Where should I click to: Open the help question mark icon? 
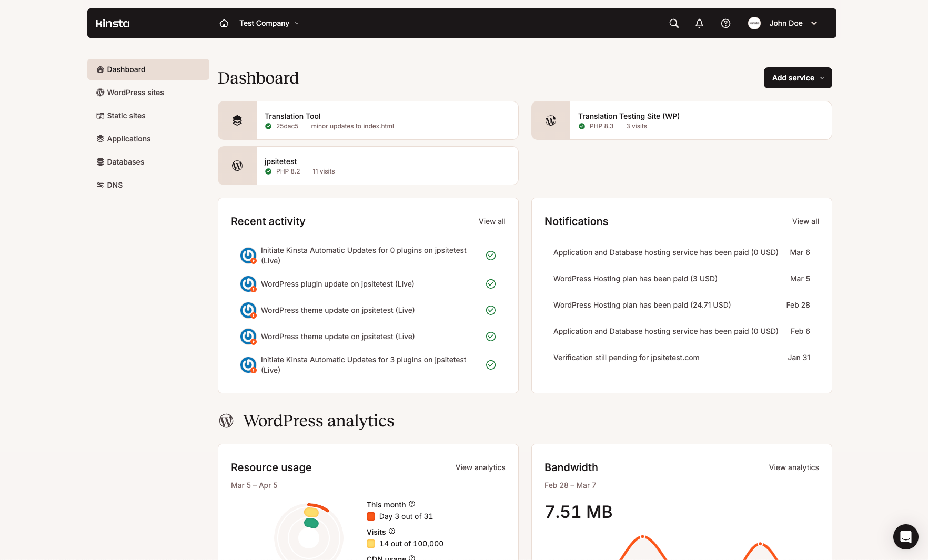(x=725, y=23)
